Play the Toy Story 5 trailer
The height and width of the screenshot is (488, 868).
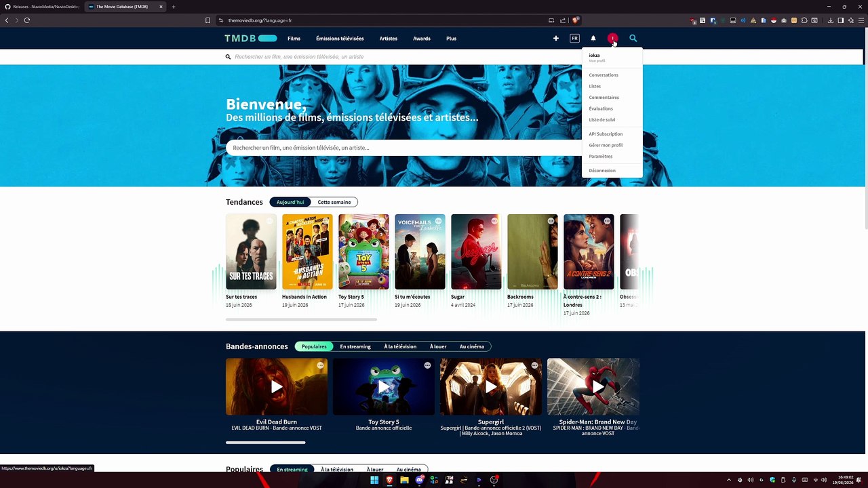tap(384, 387)
